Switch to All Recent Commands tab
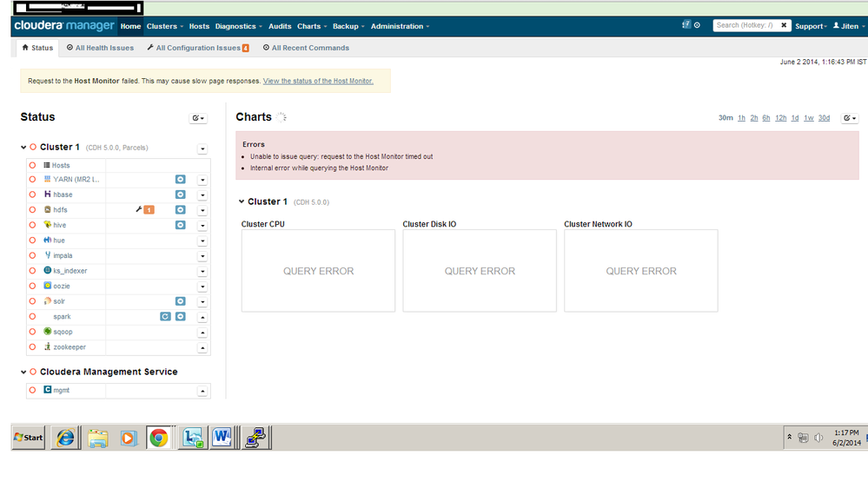868x488 pixels. point(306,48)
